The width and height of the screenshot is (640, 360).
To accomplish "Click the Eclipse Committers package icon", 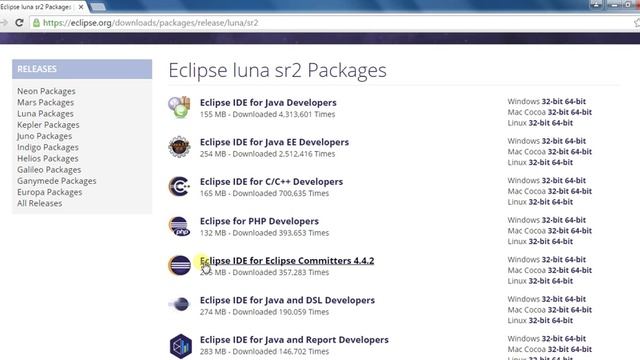I will [x=179, y=265].
